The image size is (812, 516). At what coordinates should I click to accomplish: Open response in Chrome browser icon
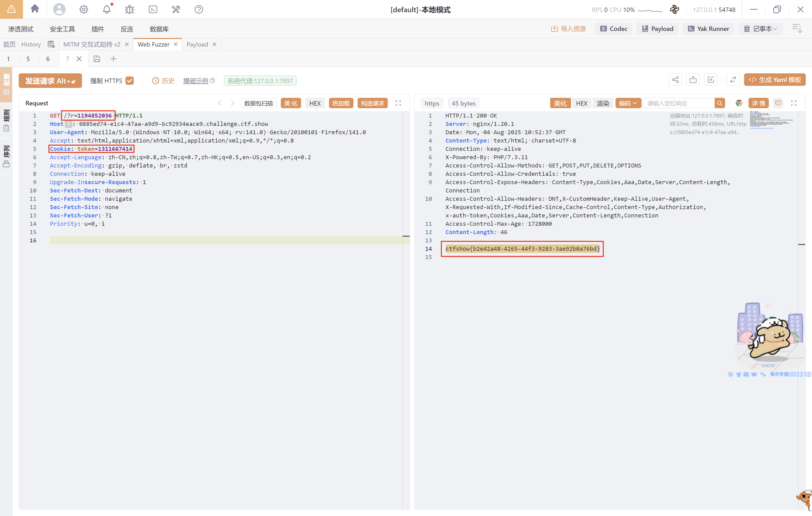pyautogui.click(x=739, y=103)
